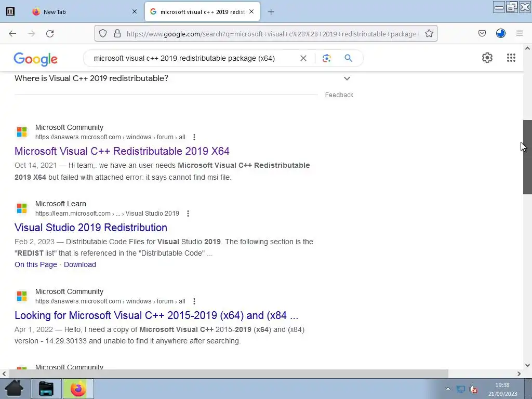The width and height of the screenshot is (532, 399).
Task: Open the network icon in system tray
Action: point(461,389)
